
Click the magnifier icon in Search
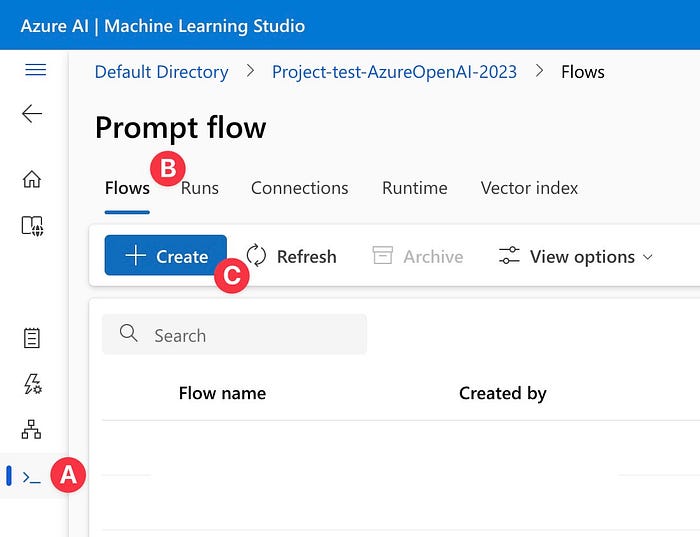[129, 333]
